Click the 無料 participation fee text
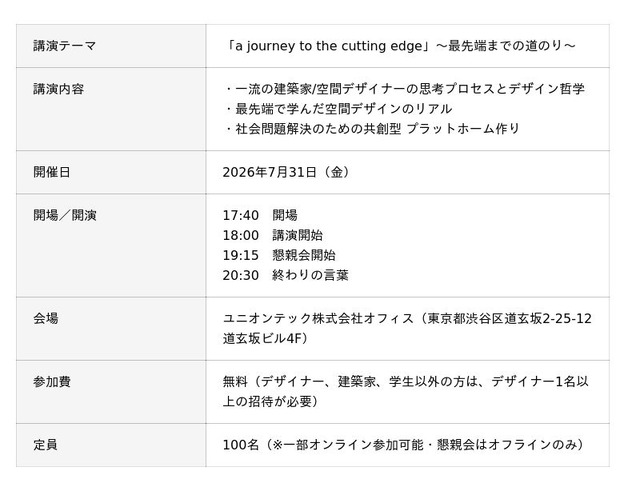 click(x=235, y=382)
